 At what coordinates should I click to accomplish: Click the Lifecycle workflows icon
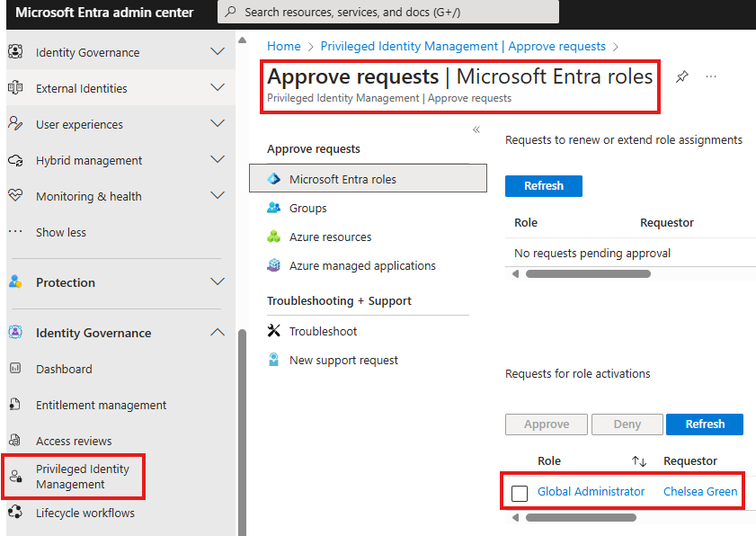click(x=15, y=512)
